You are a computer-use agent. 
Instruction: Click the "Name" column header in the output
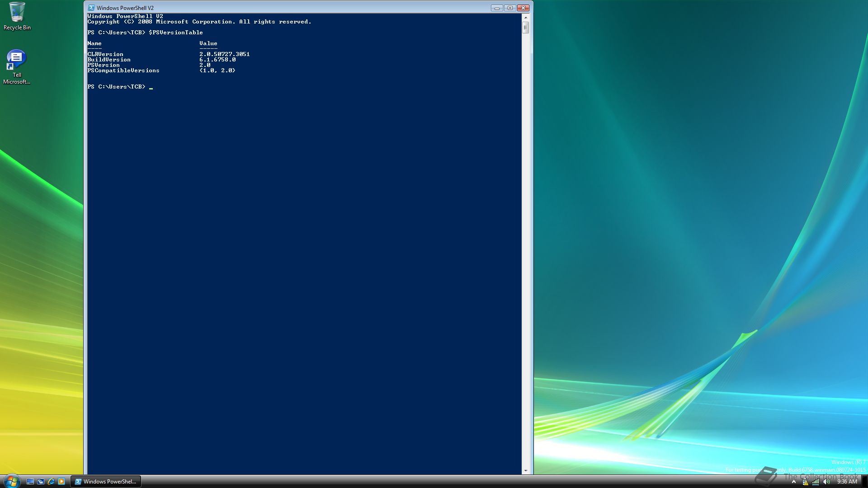[94, 43]
